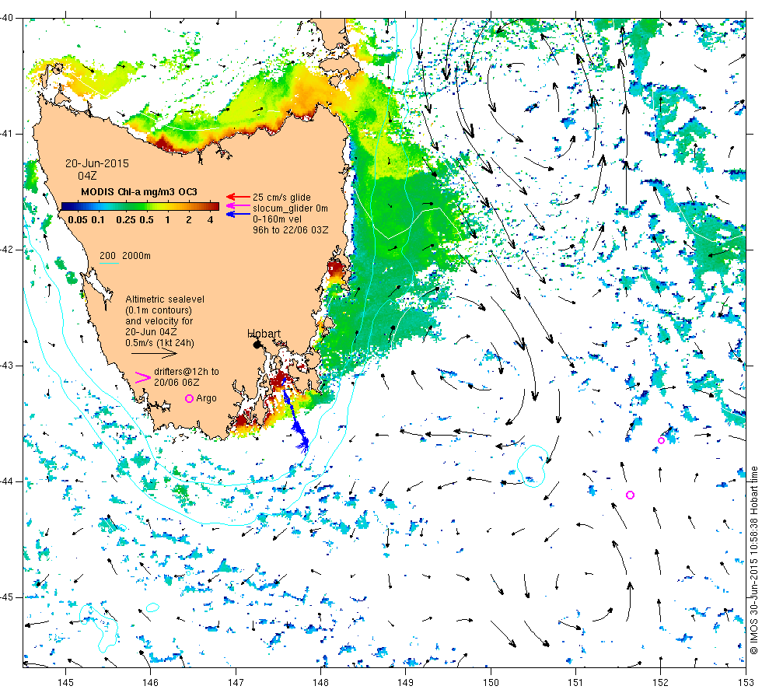Click the color bar value 0.05
The height and width of the screenshot is (700, 762).
coord(78,219)
